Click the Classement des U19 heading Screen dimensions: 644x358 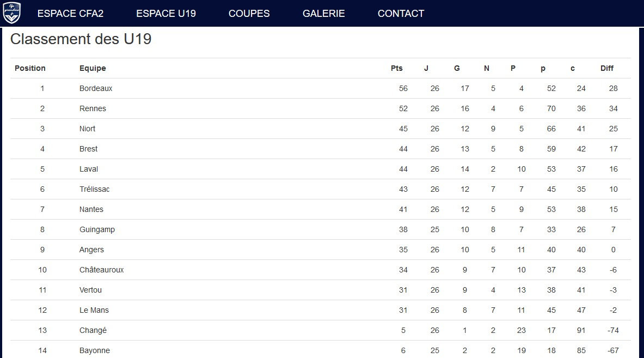click(x=81, y=39)
